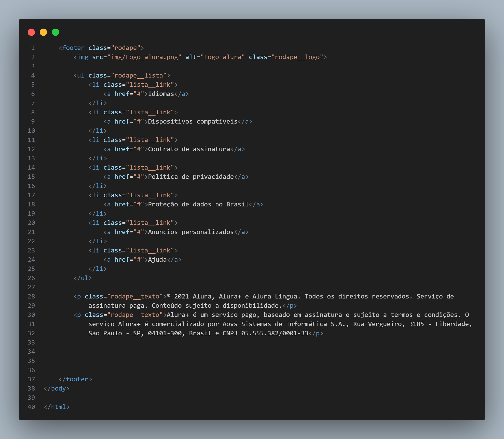This screenshot has width=504, height=439.
Task: Click the li opening tag on line 5
Action: click(x=133, y=85)
